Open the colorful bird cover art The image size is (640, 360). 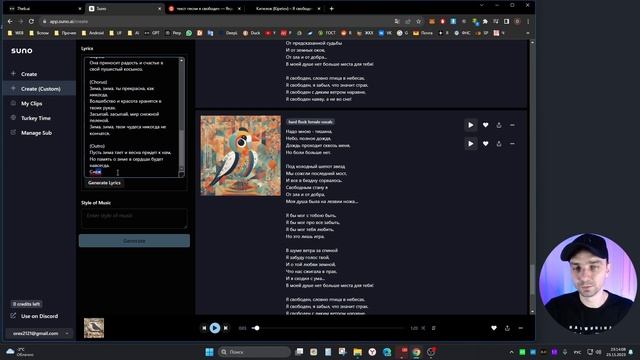click(240, 156)
